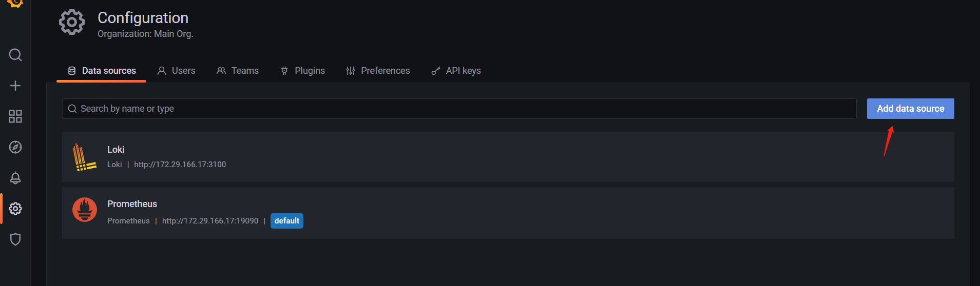
Task: Open the Plugins tab
Action: [303, 71]
